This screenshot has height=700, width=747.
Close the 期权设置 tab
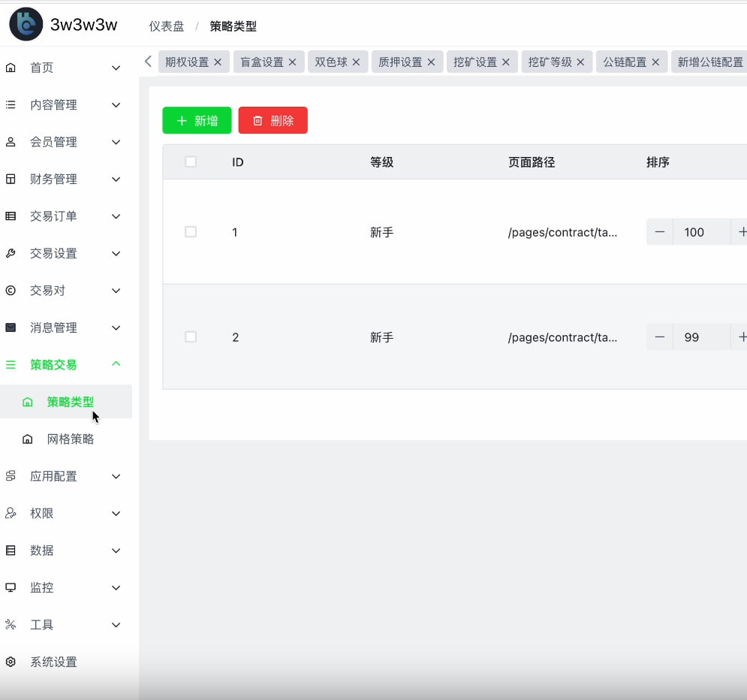click(x=218, y=62)
